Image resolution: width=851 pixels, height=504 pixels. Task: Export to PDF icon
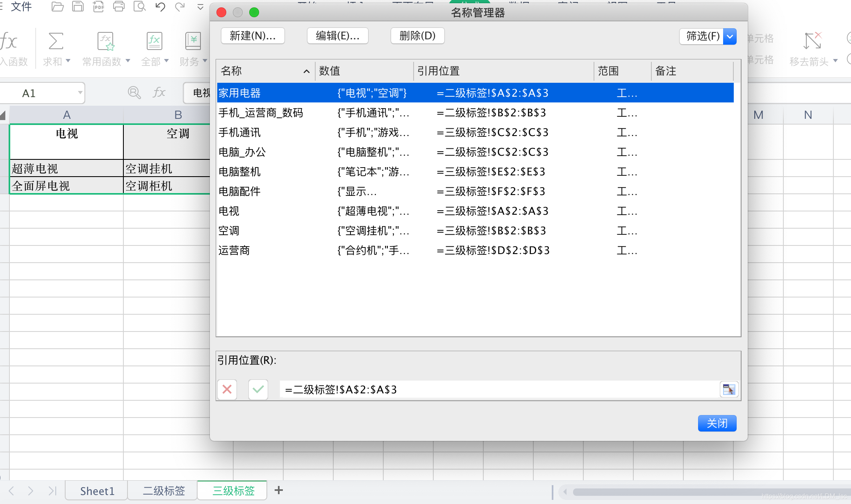(x=98, y=7)
